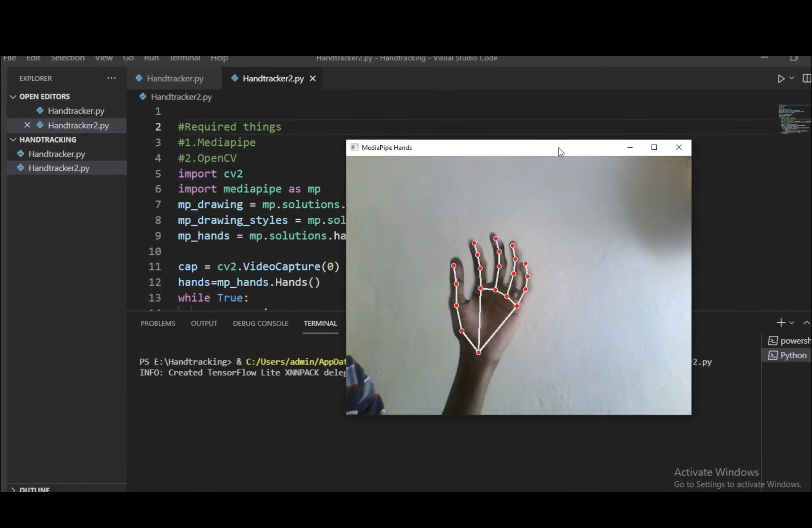Image resolution: width=812 pixels, height=528 pixels.
Task: Click the MediaPipe Hands window icon
Action: (x=354, y=147)
